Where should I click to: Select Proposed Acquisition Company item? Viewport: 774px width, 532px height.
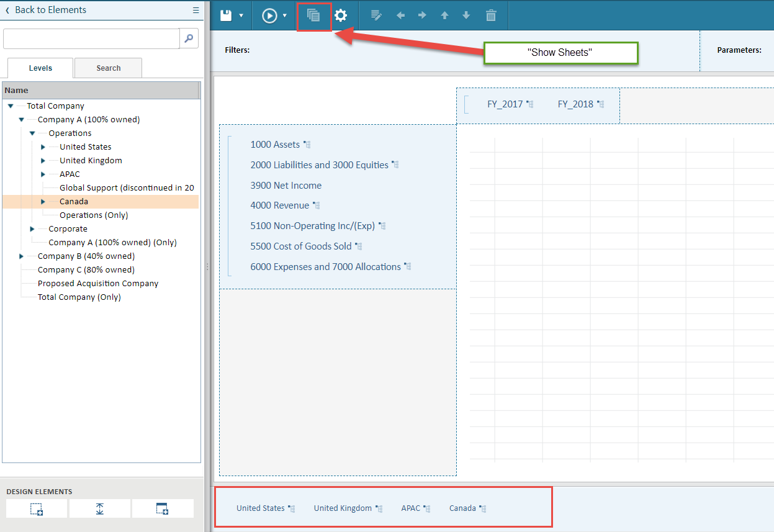[x=98, y=284]
